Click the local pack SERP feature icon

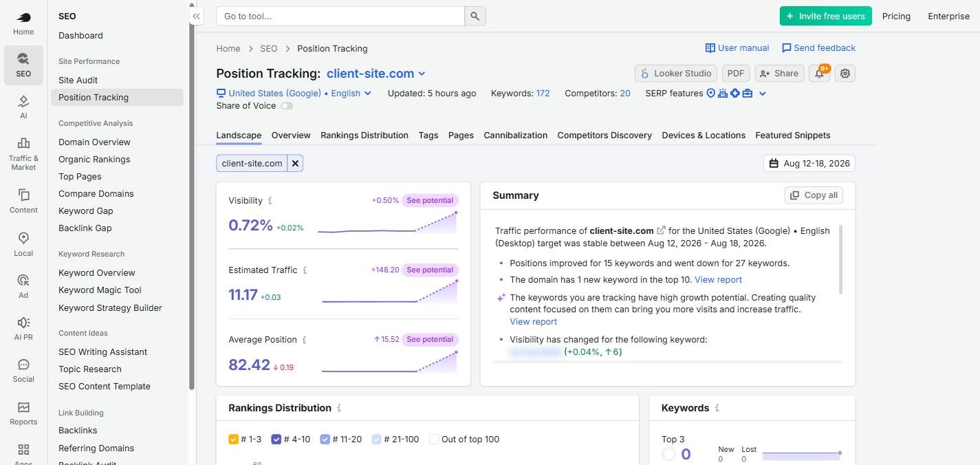click(x=710, y=94)
